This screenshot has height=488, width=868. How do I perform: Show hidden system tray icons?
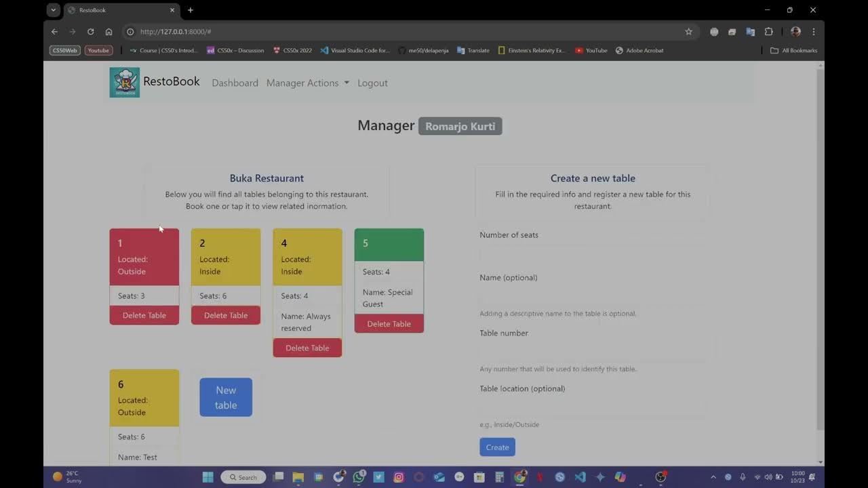[713, 477]
